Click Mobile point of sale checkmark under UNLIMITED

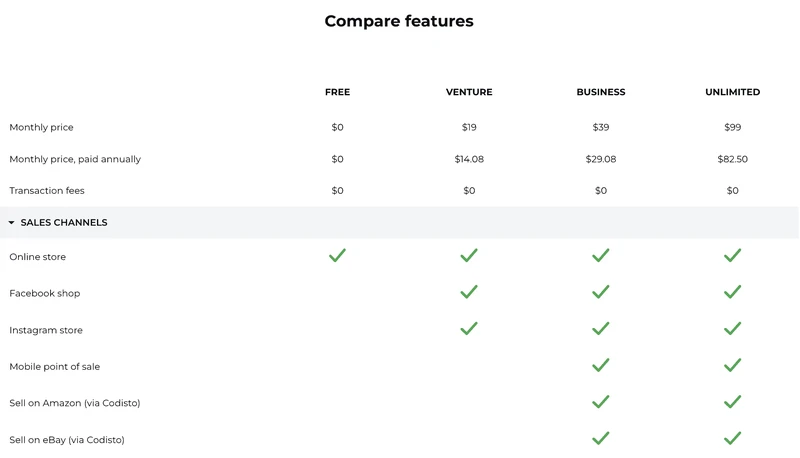[x=732, y=365]
